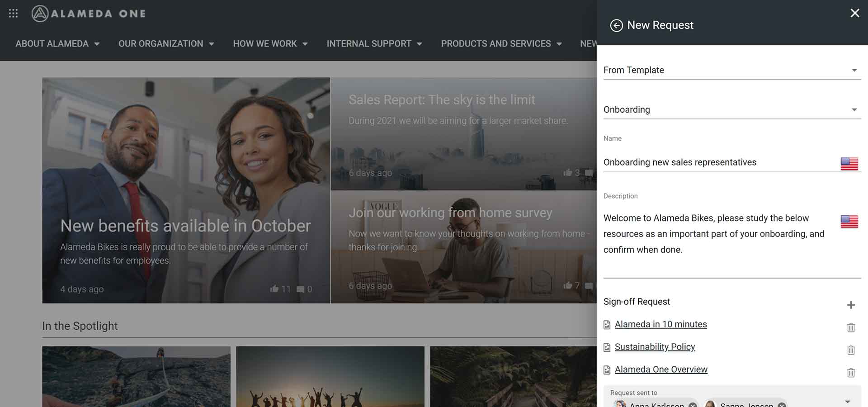Image resolution: width=868 pixels, height=407 pixels.
Task: Go back using the New Request arrow icon
Action: 616,25
